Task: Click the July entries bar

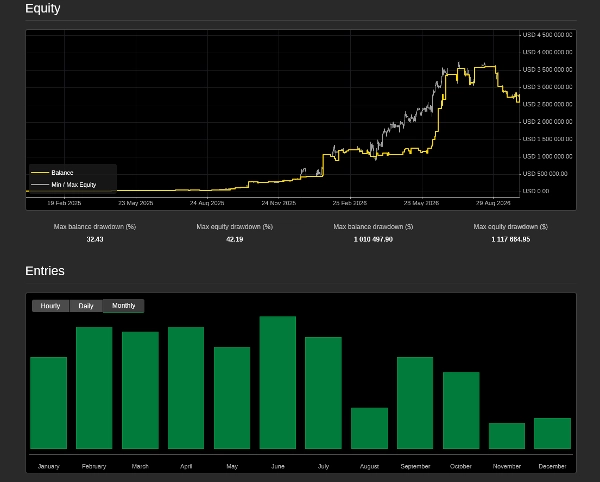Action: pyautogui.click(x=323, y=393)
